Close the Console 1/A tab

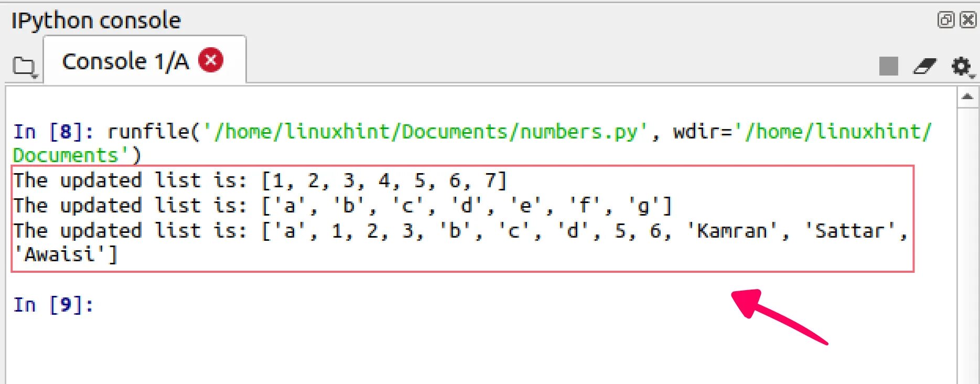tap(211, 60)
